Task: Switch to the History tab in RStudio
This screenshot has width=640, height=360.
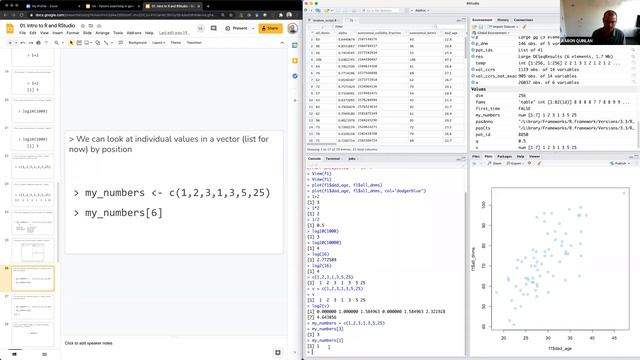Action: tap(503, 20)
